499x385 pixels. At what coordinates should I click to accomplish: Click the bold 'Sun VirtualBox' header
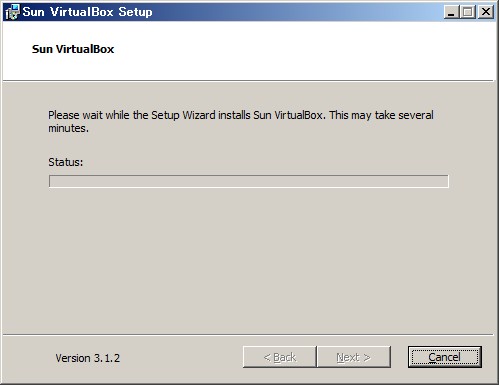pos(73,49)
